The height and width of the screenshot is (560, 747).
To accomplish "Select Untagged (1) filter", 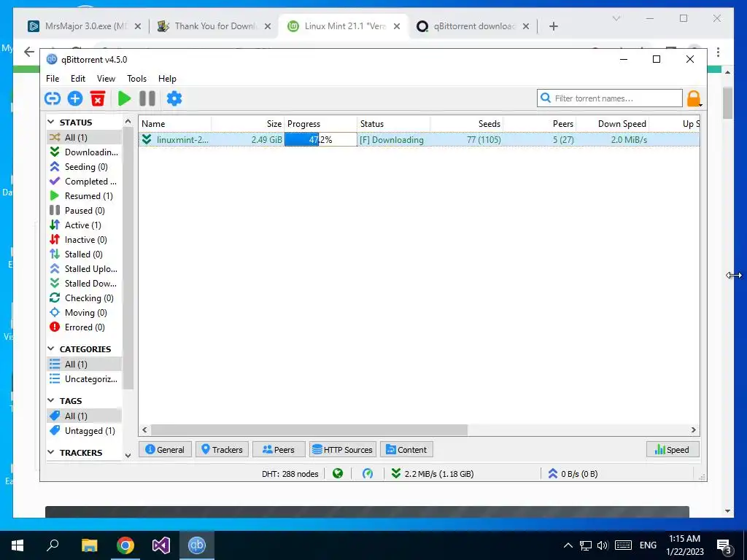I will (85, 430).
